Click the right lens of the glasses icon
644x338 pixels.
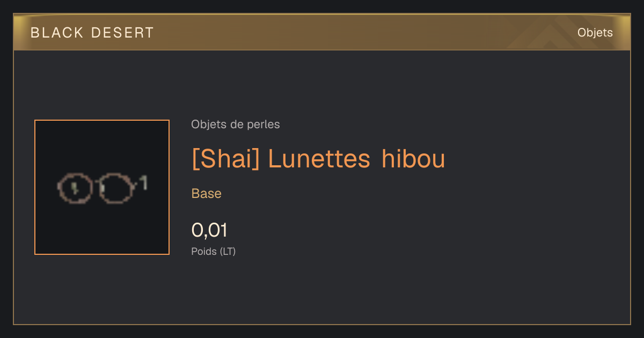click(116, 188)
